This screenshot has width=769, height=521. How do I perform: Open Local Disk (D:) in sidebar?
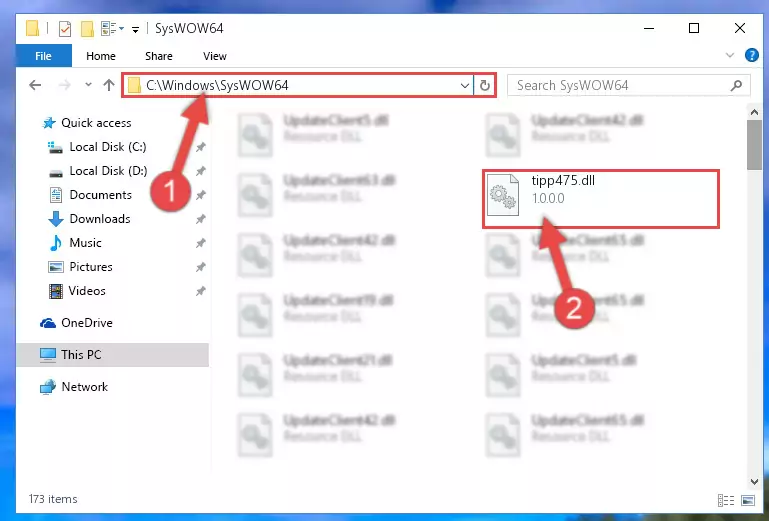pos(108,171)
